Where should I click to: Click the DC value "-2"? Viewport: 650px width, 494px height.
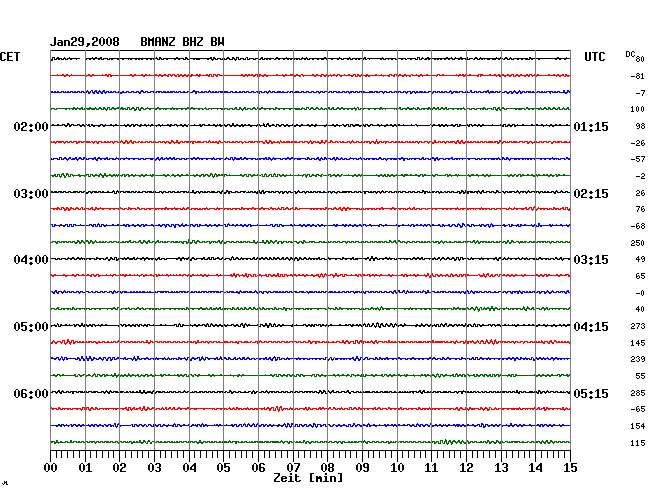coord(640,176)
